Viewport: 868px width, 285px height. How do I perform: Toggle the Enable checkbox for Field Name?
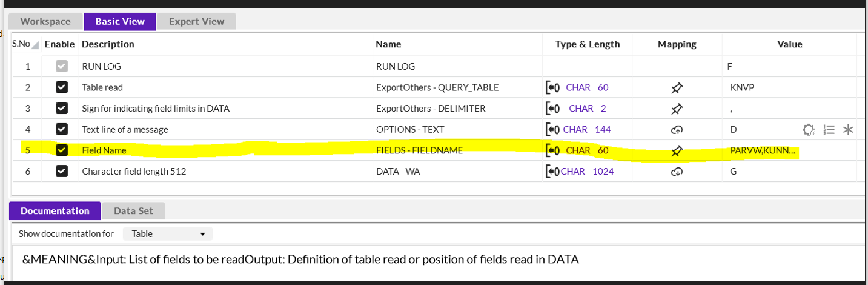pyautogui.click(x=61, y=150)
